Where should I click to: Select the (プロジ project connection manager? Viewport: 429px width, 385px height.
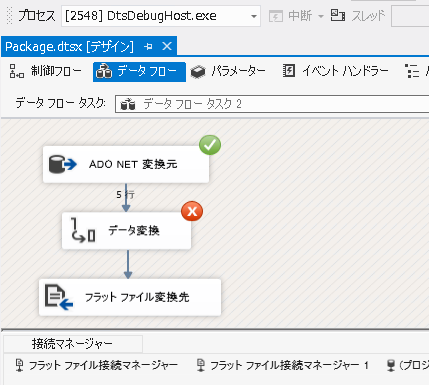[x=408, y=365]
